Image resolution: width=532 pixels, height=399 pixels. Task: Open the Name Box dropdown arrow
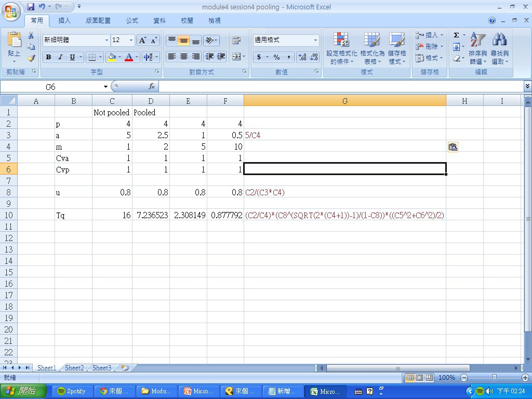point(105,87)
